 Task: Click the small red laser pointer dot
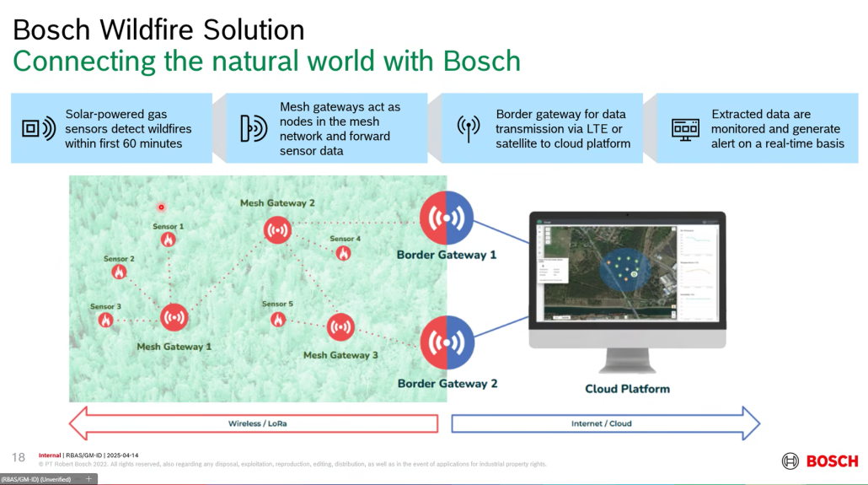[161, 207]
